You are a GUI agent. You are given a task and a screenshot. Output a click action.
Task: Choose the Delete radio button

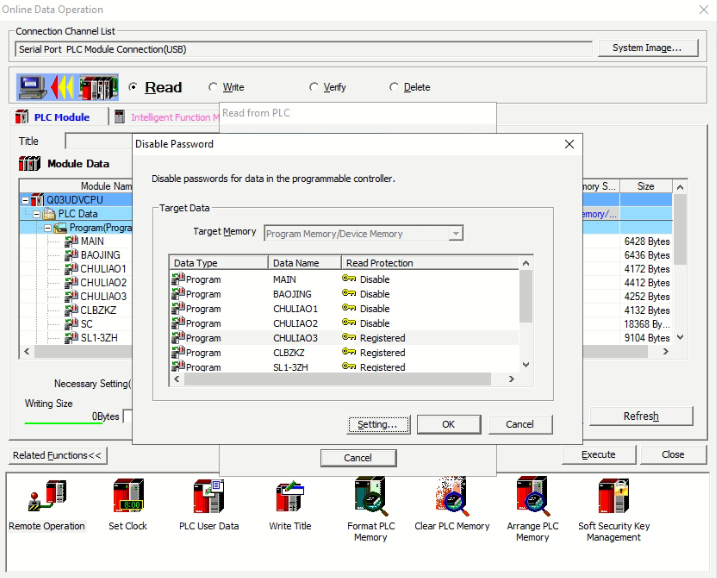click(394, 88)
